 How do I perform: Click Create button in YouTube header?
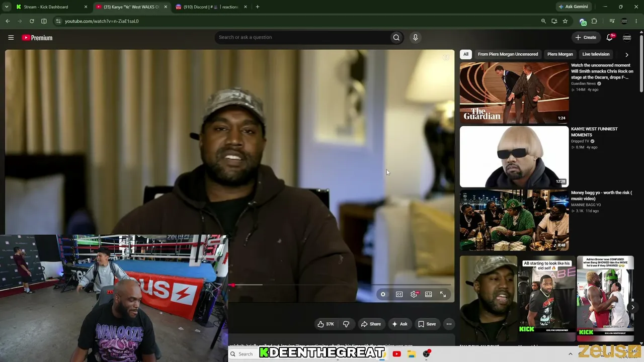(x=586, y=37)
